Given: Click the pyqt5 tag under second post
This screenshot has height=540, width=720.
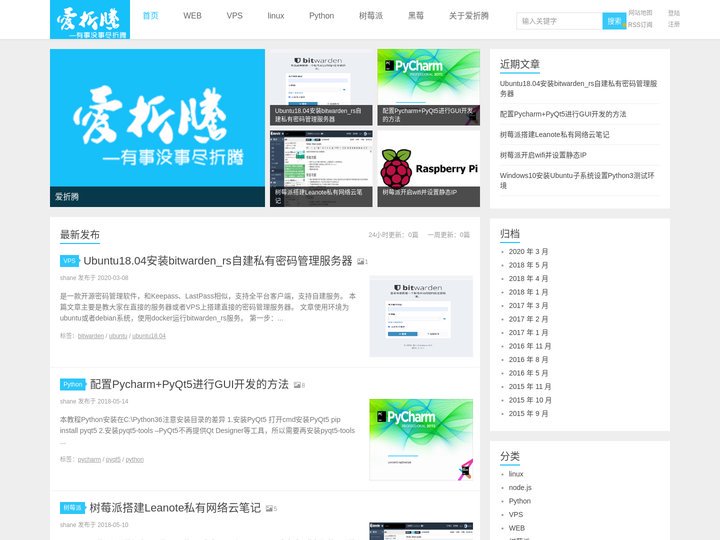Looking at the screenshot, I should 113,459.
